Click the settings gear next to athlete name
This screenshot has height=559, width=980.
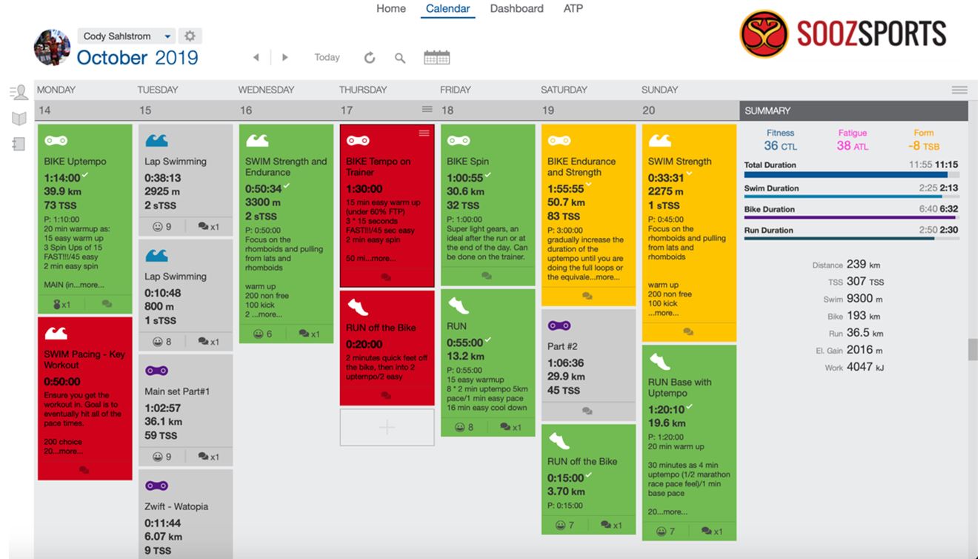click(x=190, y=36)
